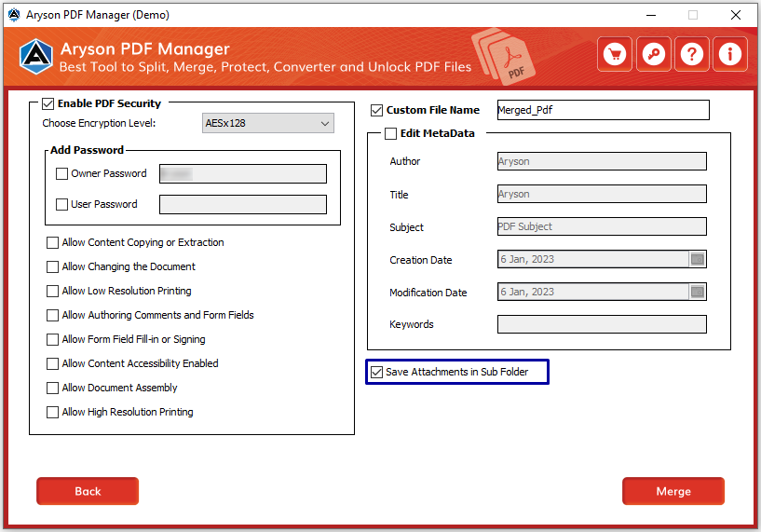Click the PDF Subject field
This screenshot has width=761, height=532.
coord(602,226)
